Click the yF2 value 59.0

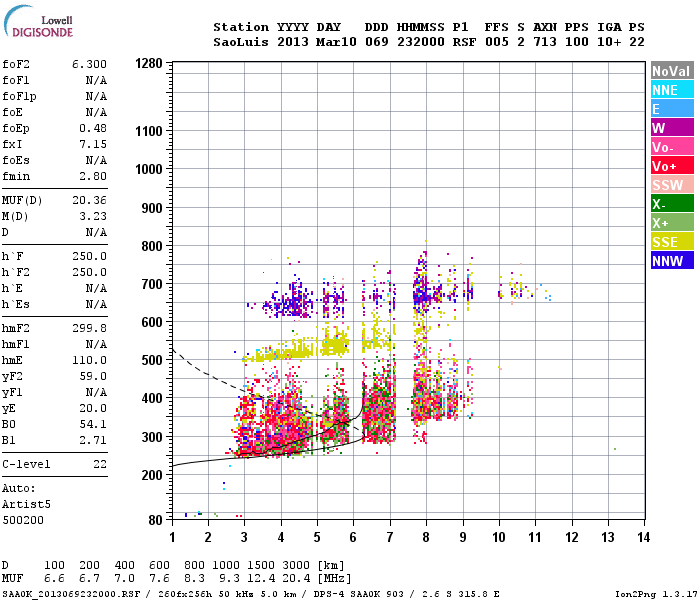(93, 376)
